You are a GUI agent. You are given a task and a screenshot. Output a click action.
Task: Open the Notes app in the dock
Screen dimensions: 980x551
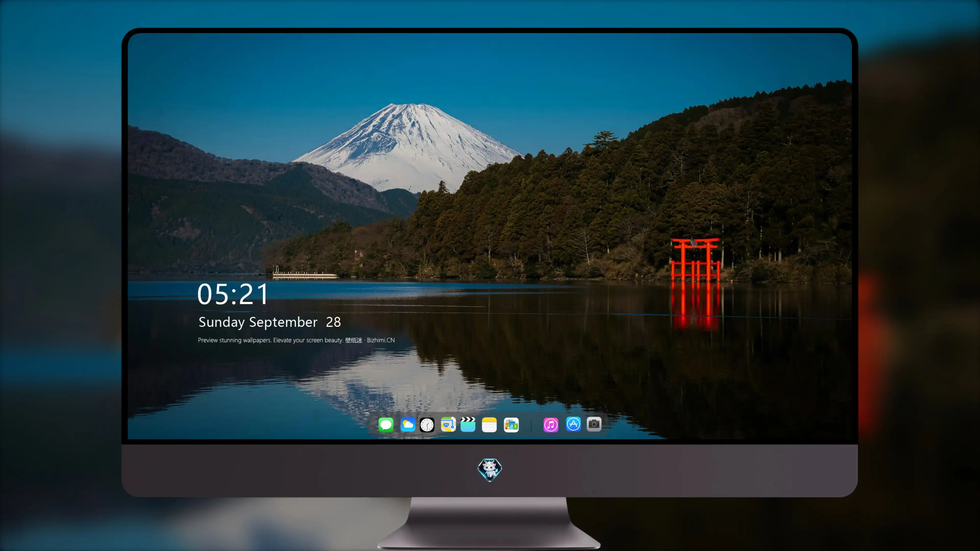[489, 424]
